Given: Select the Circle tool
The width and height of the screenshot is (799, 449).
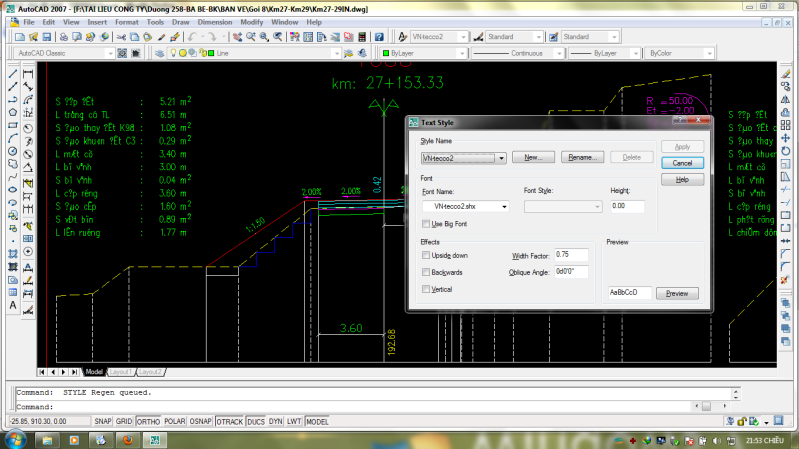Looking at the screenshot, I should [13, 151].
